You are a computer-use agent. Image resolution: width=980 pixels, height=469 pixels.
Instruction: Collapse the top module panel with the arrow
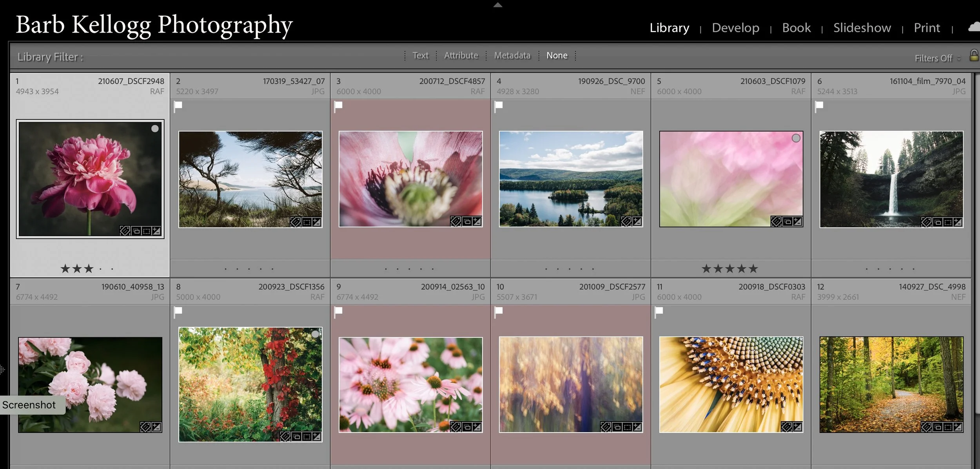pos(497,5)
